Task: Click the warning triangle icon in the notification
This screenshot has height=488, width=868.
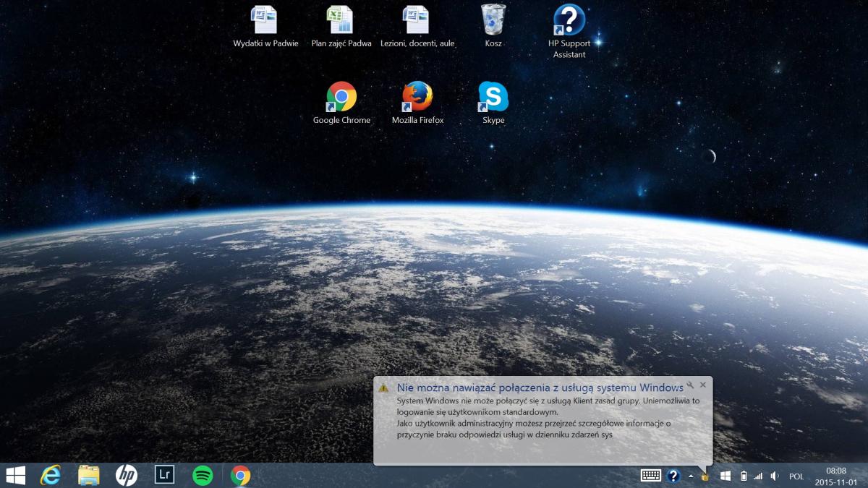Action: click(x=383, y=388)
